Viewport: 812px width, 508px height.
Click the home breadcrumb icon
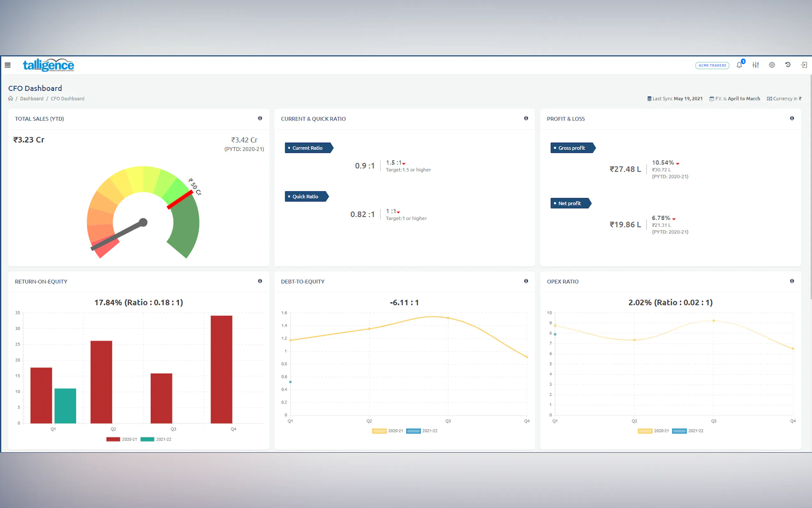click(11, 99)
